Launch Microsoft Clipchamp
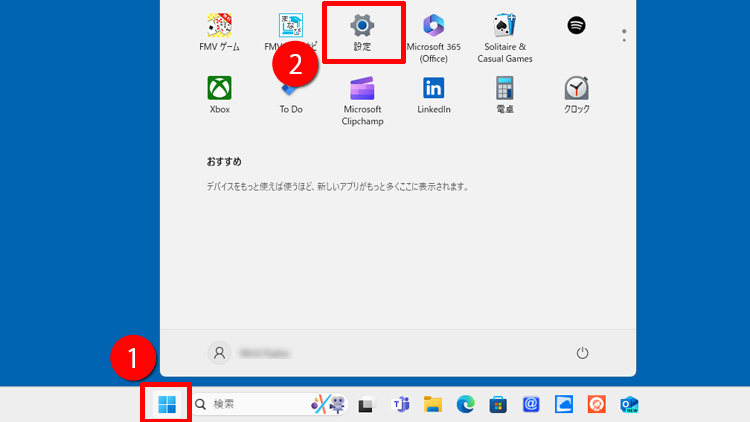The height and width of the screenshot is (422, 750). pos(362,101)
